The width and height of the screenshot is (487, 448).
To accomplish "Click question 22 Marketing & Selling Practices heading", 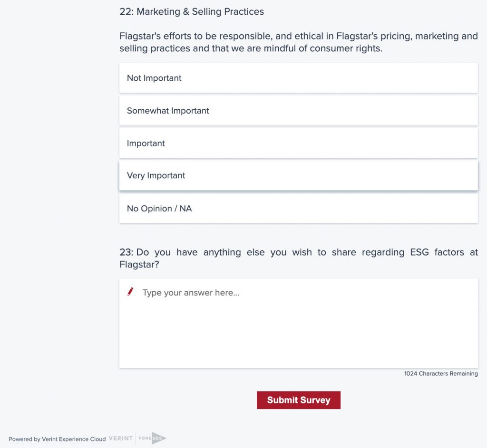I will [x=192, y=11].
